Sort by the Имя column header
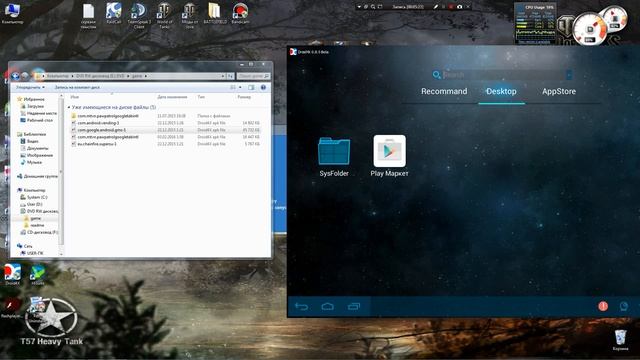640x360 pixels. point(75,97)
